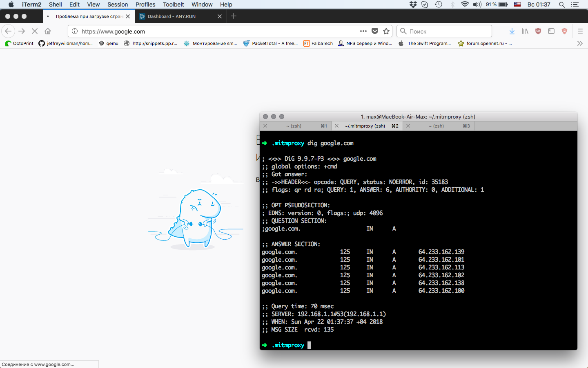Close the Dashboard - ANY.RUN tab
The height and width of the screenshot is (368, 588).
click(x=220, y=16)
